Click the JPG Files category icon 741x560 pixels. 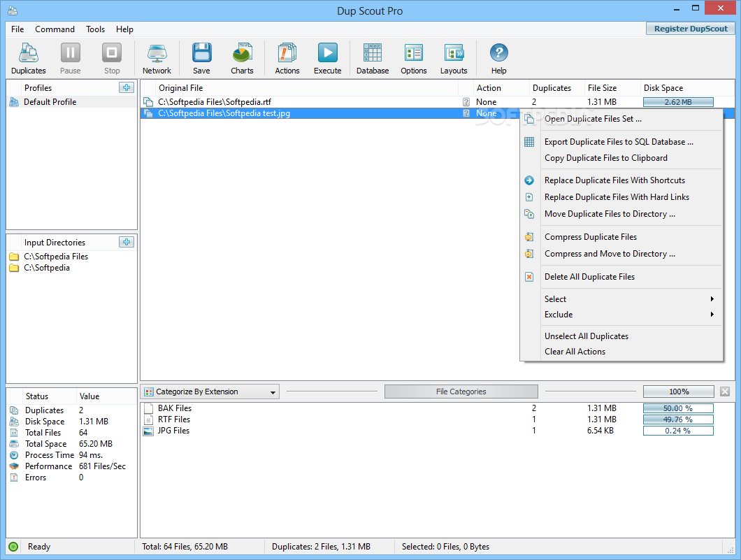pos(148,431)
